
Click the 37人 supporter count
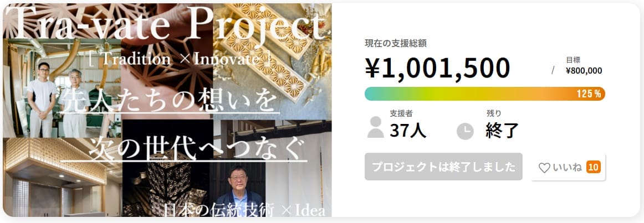pos(408,131)
